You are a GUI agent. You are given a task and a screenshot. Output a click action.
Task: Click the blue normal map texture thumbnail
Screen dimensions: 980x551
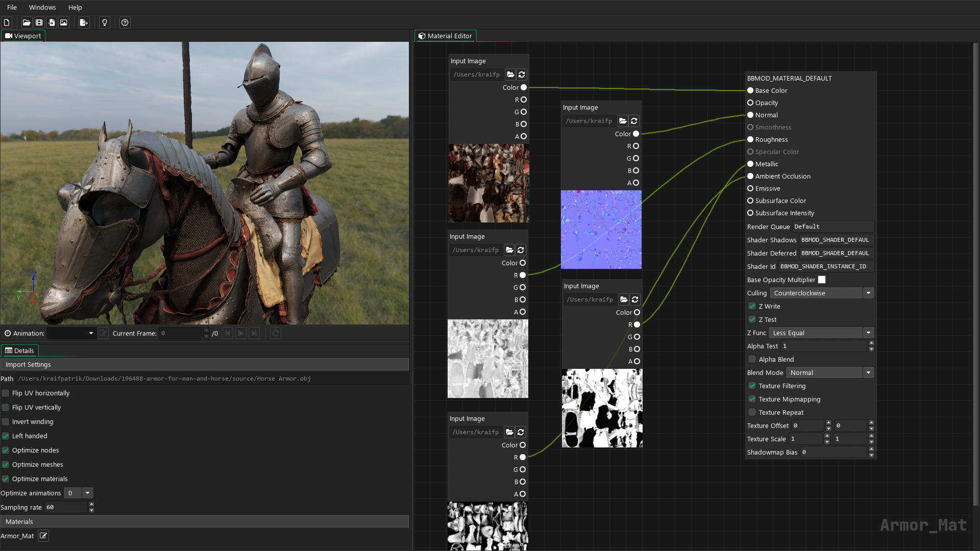601,229
